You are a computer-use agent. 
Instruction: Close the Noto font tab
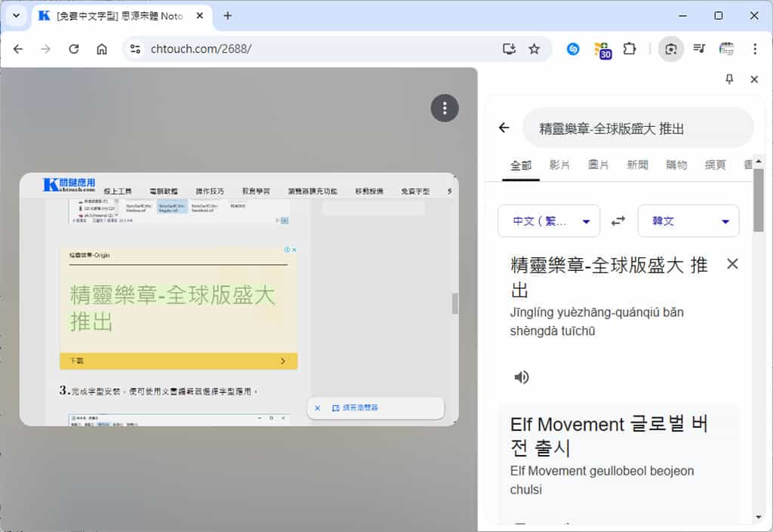pyautogui.click(x=199, y=16)
